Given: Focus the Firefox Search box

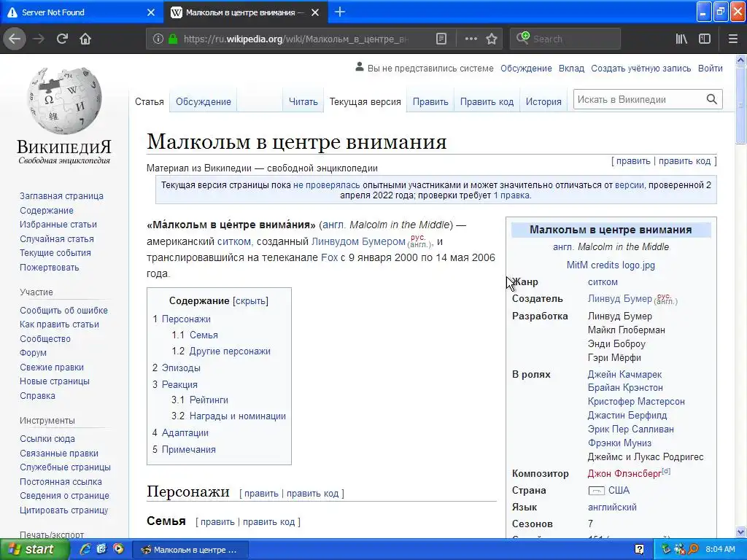Looking at the screenshot, I should [565, 39].
